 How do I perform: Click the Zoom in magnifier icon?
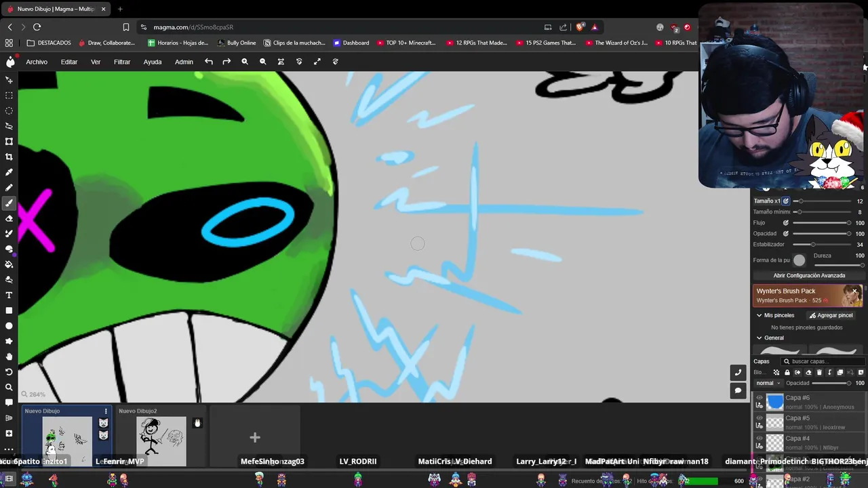point(245,62)
